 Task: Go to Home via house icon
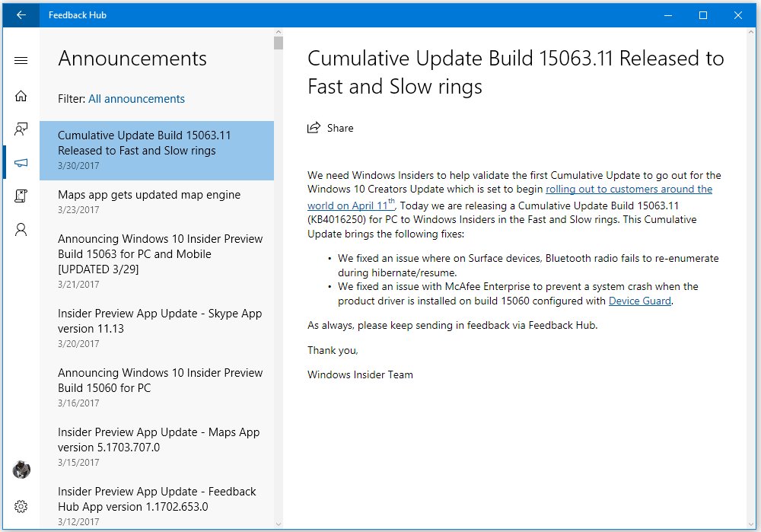(21, 96)
